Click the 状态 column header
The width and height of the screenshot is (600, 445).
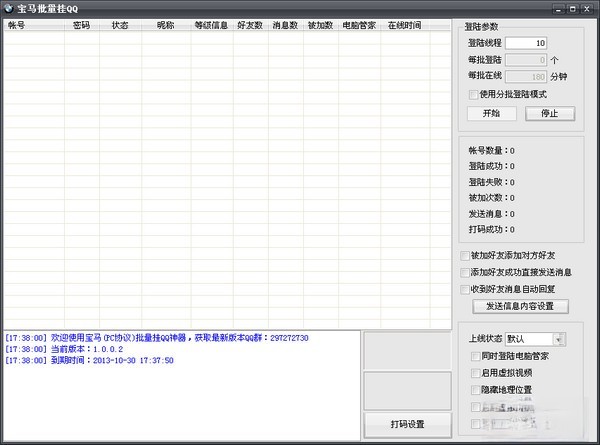pyautogui.click(x=121, y=25)
